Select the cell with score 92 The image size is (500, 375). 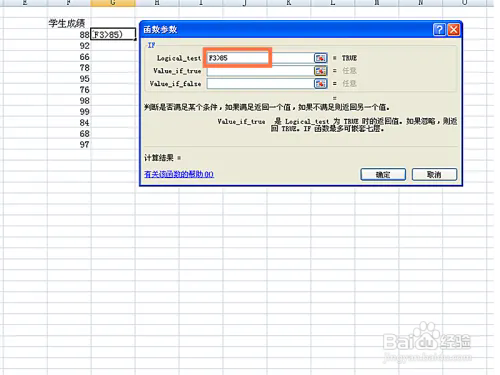point(69,46)
